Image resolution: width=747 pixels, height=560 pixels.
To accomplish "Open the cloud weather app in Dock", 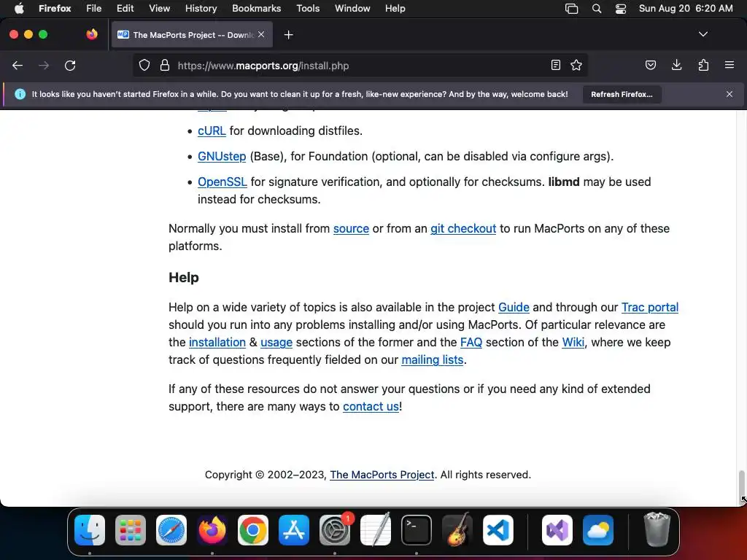I will coord(598,530).
